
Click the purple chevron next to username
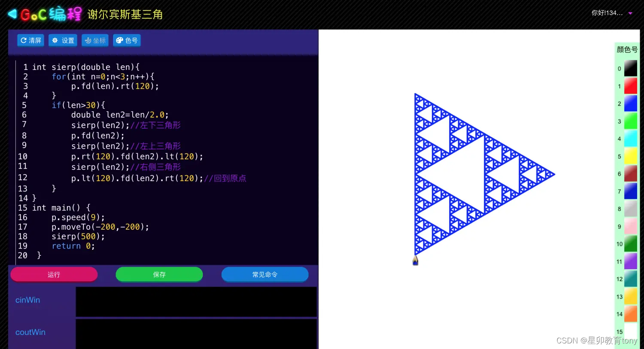point(629,13)
